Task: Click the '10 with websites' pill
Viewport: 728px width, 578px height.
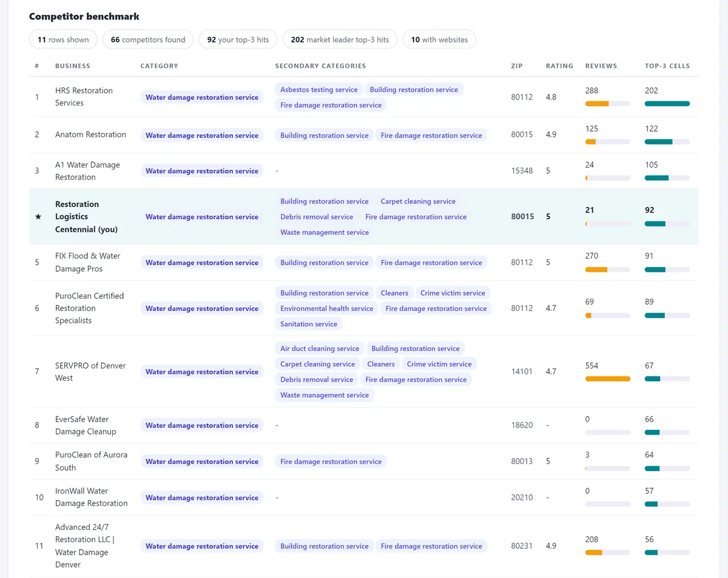Action: [439, 39]
